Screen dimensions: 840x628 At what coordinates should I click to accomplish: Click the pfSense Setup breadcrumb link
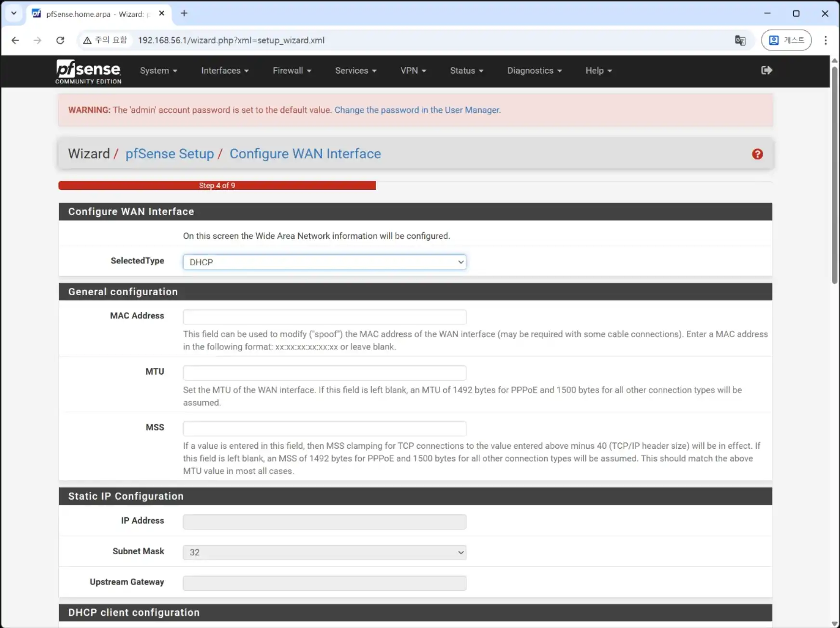pyautogui.click(x=170, y=154)
